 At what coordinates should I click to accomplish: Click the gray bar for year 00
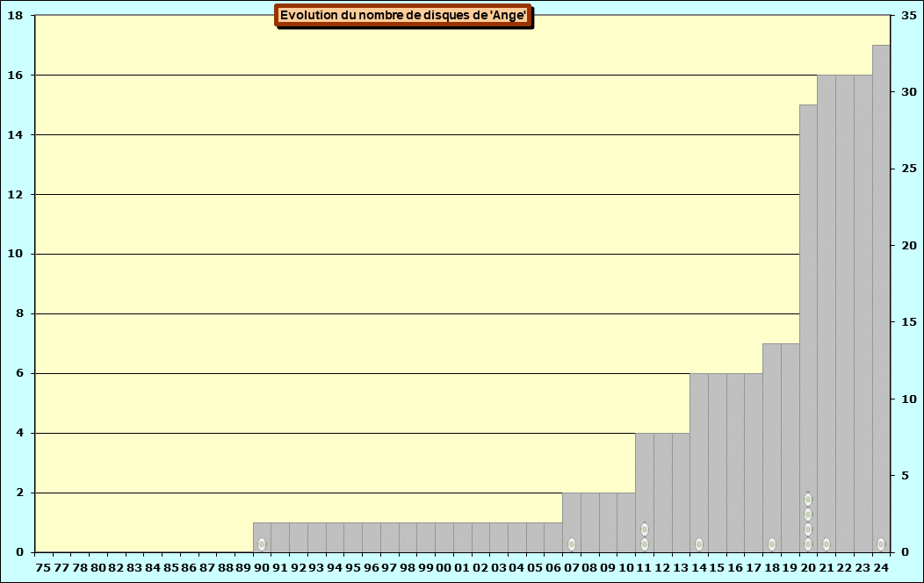[x=444, y=537]
